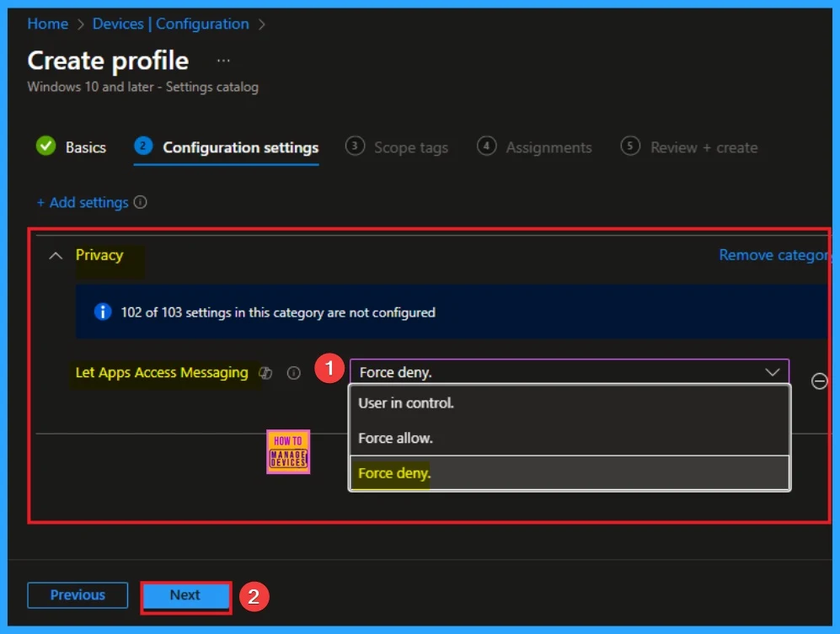840x634 pixels.
Task: Remove the setting using the minus circle icon
Action: pyautogui.click(x=819, y=381)
